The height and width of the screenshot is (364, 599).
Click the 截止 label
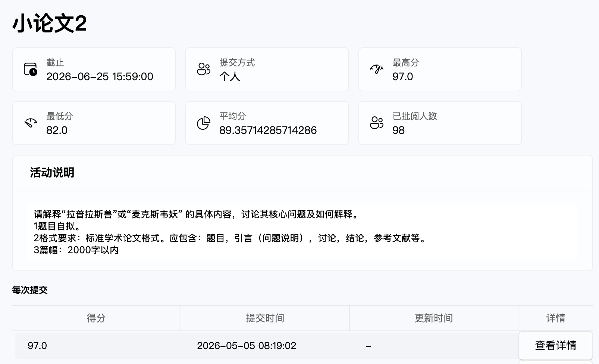pyautogui.click(x=55, y=63)
